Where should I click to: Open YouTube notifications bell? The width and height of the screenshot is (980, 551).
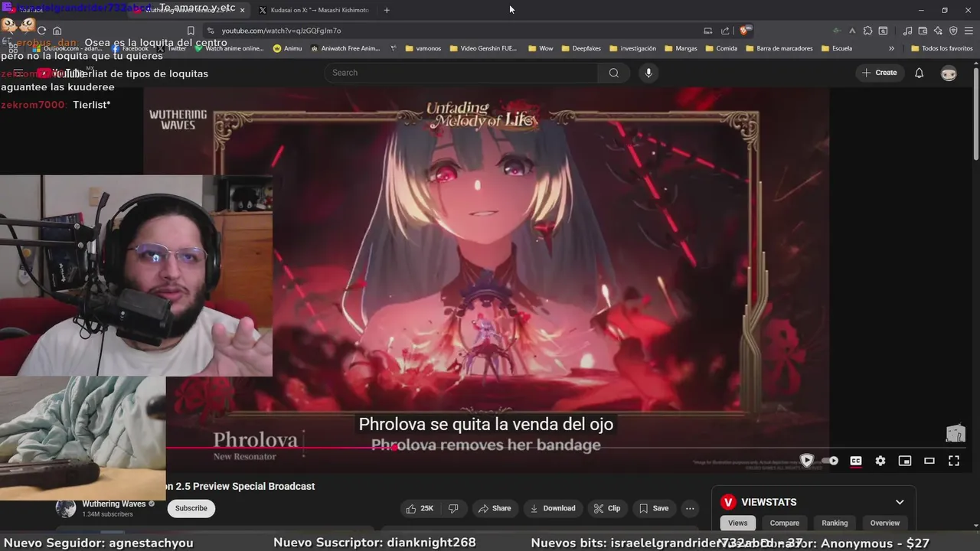point(919,73)
